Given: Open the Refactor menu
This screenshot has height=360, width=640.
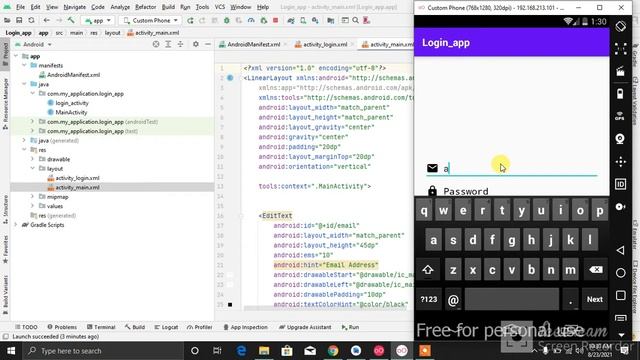Looking at the screenshot, I should pos(145,7).
